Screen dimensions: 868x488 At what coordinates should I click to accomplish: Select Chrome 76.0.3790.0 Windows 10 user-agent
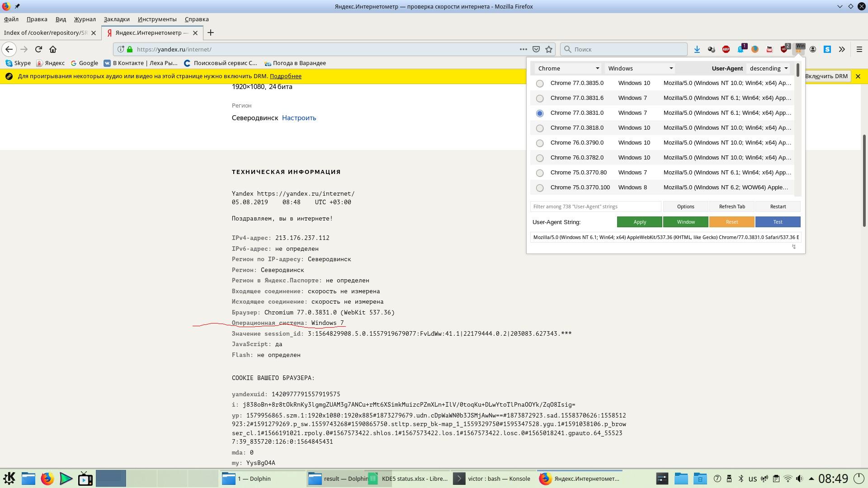540,143
